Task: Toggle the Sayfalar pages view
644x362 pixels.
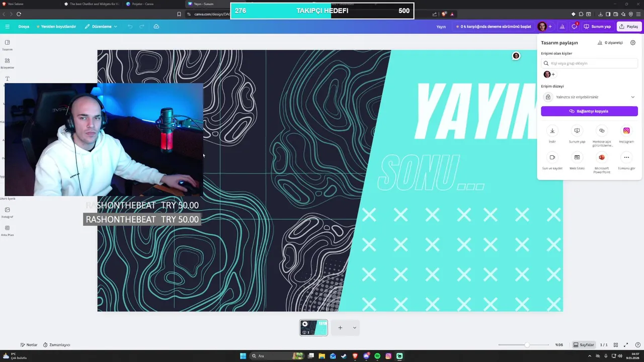Action: 584,345
